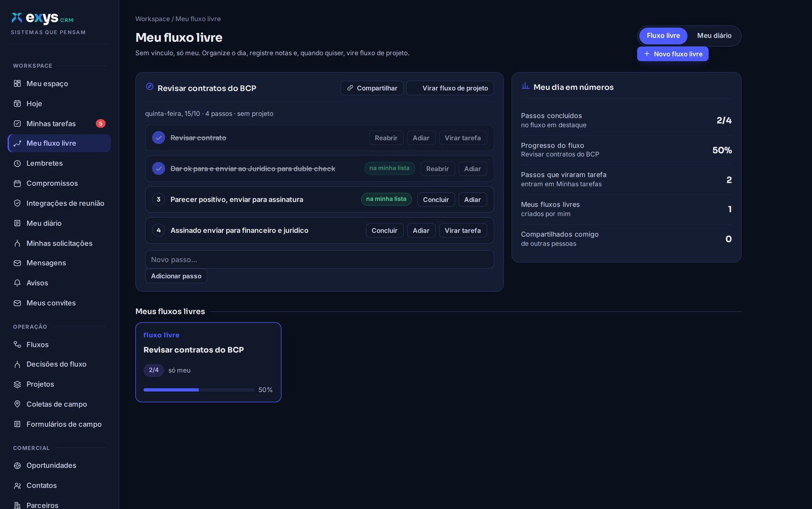Click the Minhas solicitações branch icon
The image size is (812, 509).
(x=17, y=243)
